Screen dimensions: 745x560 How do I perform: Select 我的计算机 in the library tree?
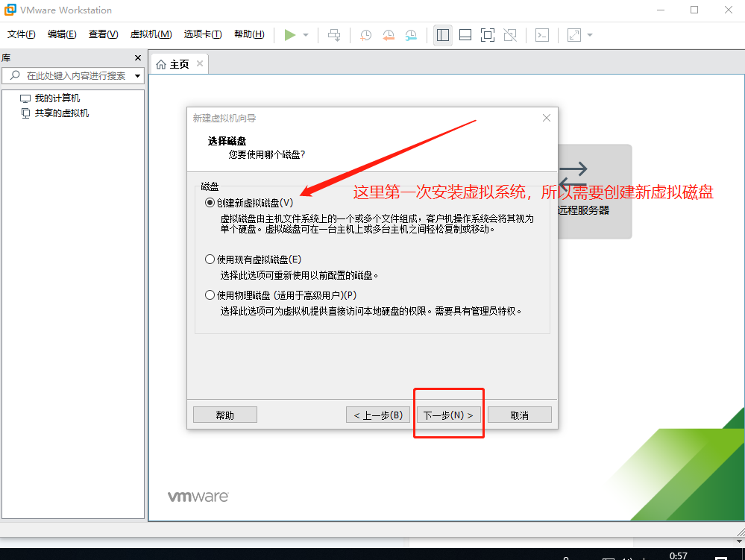coord(57,98)
